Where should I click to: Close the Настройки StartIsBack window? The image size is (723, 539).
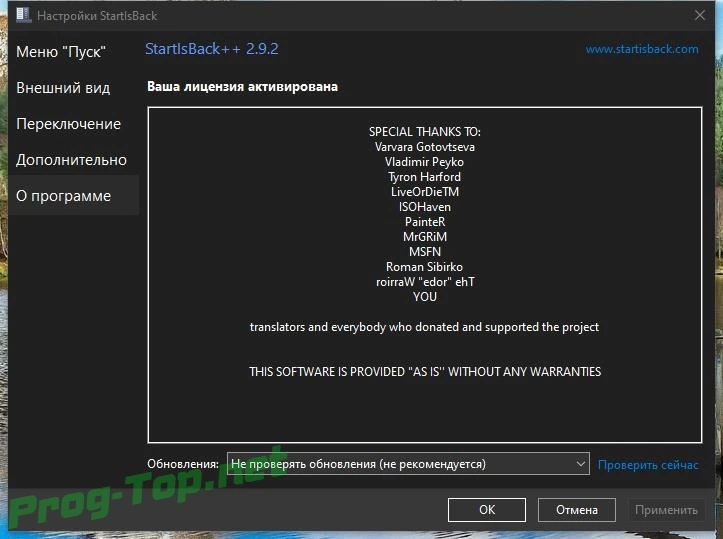[x=699, y=15]
